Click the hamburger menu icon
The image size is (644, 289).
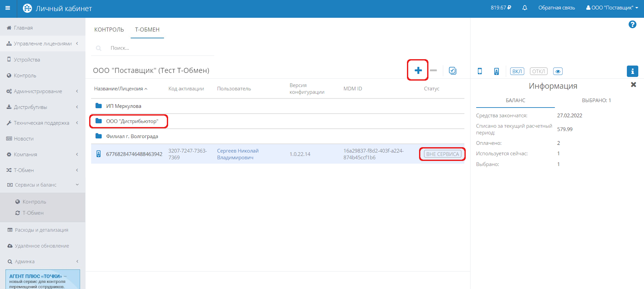click(7, 8)
